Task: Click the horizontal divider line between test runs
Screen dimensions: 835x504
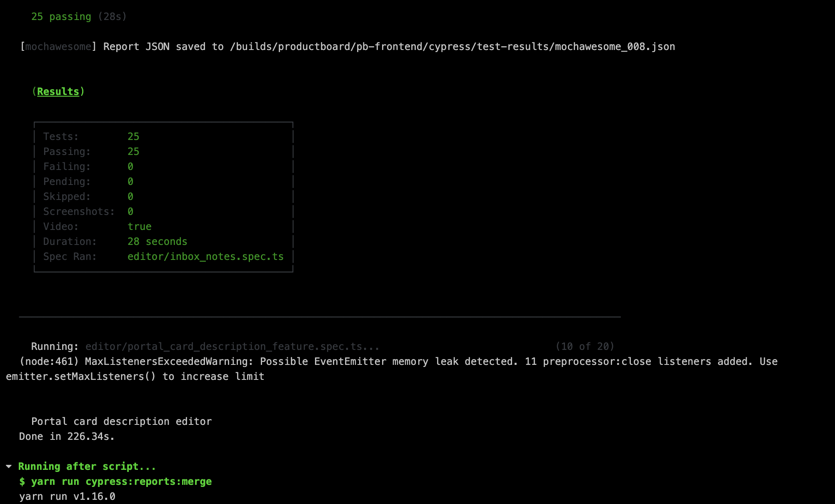Action: pyautogui.click(x=320, y=316)
